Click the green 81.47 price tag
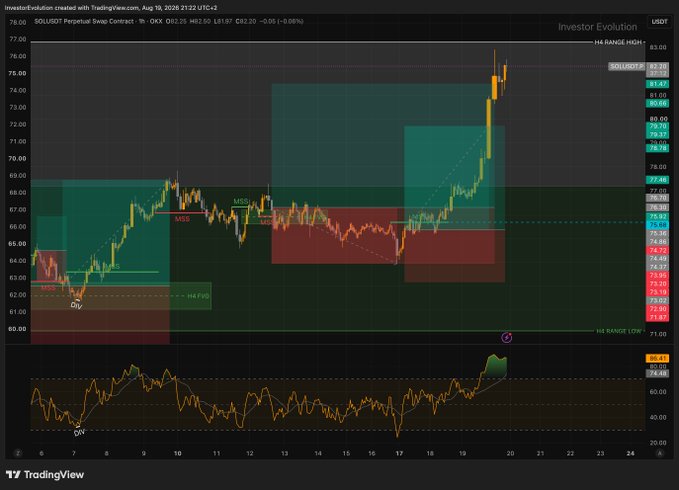The image size is (679, 490). tap(658, 84)
